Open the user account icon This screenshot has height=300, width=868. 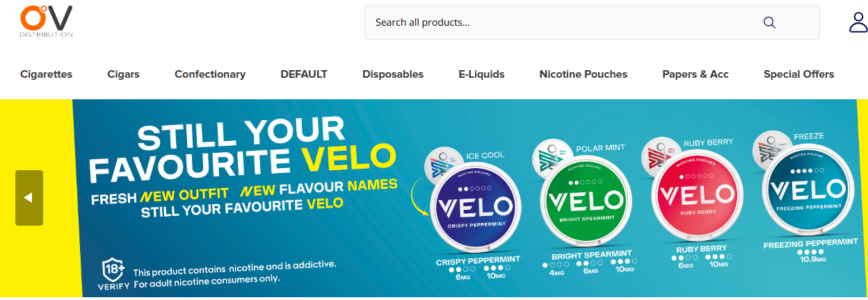click(x=858, y=22)
